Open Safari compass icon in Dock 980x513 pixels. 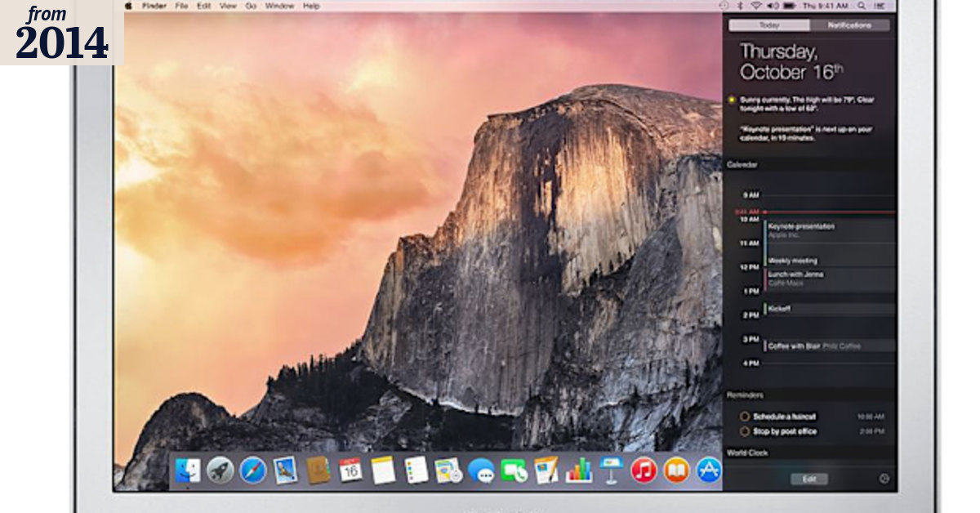click(x=253, y=471)
